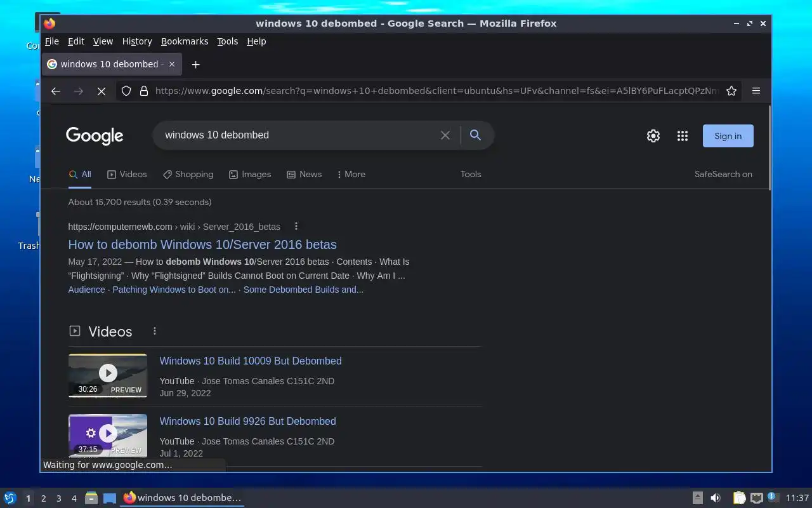812x508 pixels.
Task: Open the clipboard manager tray icon
Action: click(739, 498)
